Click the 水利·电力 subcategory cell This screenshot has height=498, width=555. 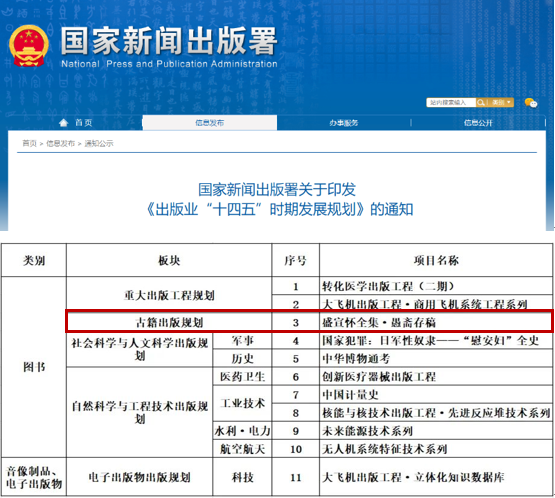click(242, 431)
